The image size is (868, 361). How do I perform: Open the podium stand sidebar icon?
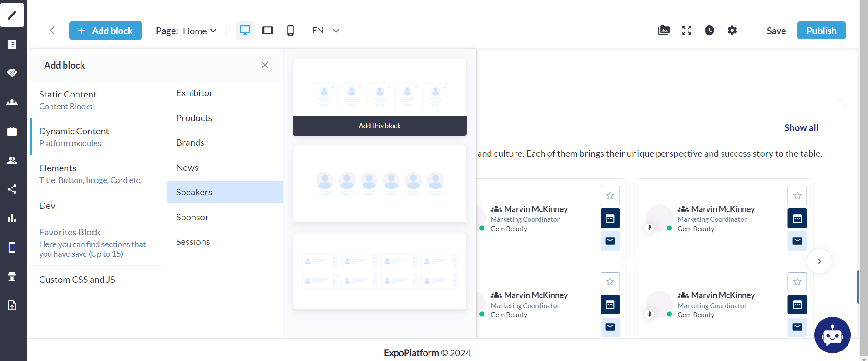[x=12, y=276]
